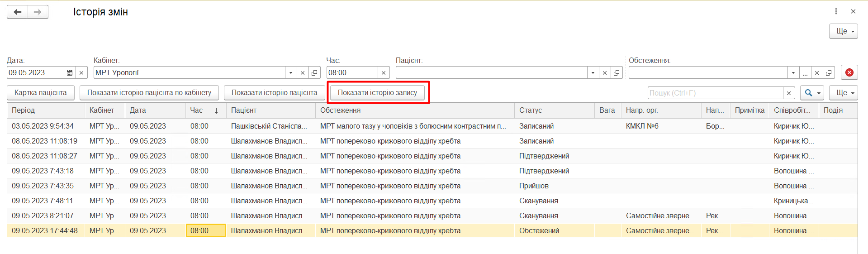
Task: Clear the Дата field value
Action: click(x=81, y=72)
